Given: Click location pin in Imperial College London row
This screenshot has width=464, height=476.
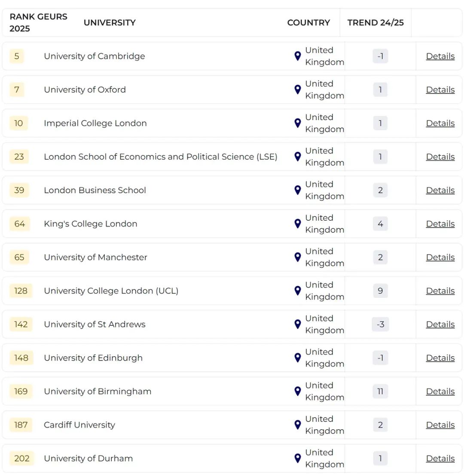Looking at the screenshot, I should tap(297, 123).
